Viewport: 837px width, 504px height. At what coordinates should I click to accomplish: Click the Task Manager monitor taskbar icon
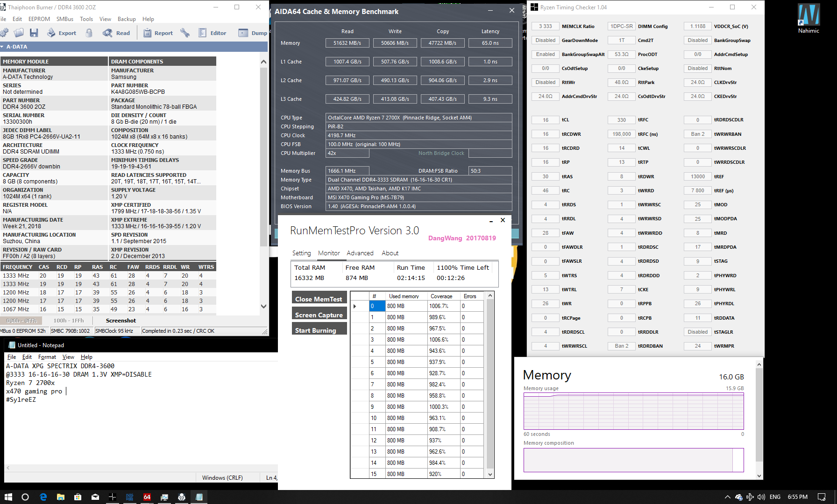164,497
